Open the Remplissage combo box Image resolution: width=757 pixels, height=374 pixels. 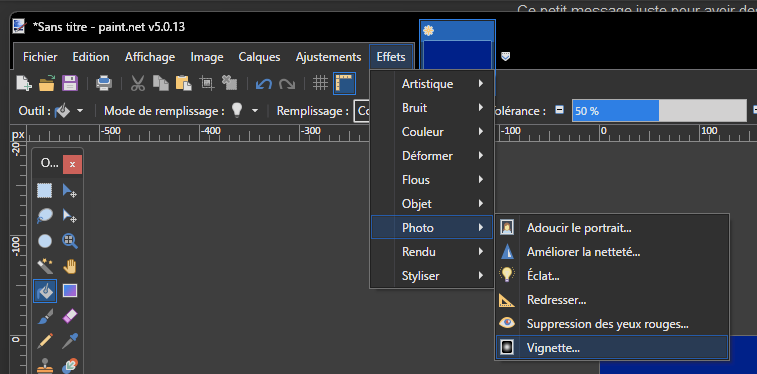[x=362, y=111]
